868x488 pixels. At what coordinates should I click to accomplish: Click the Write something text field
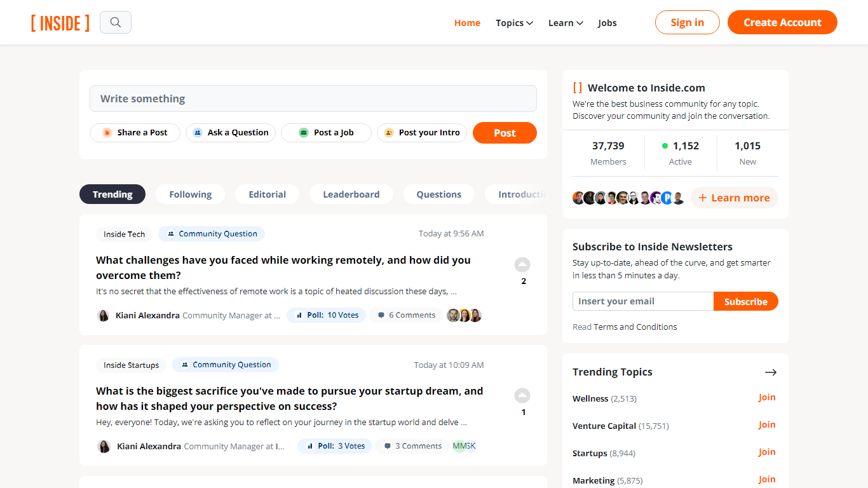pos(313,98)
